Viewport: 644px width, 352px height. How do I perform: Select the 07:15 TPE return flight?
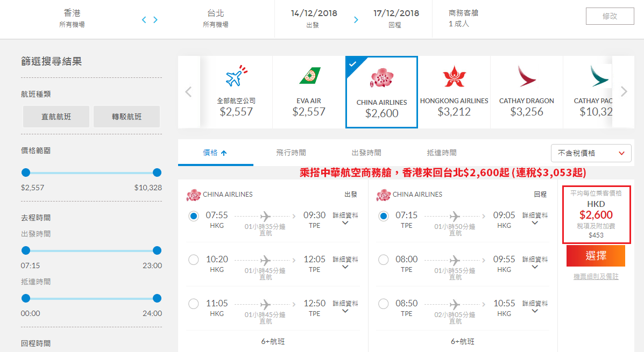click(383, 216)
